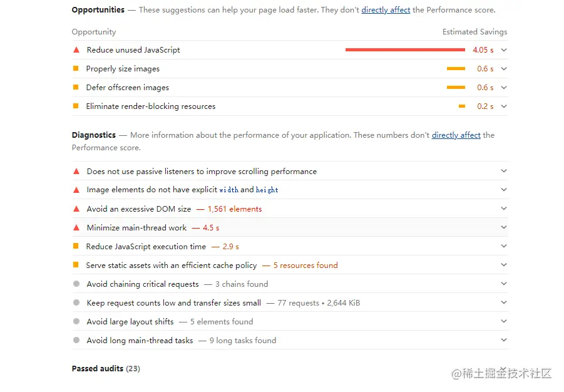Expand the Avoid long main-thread tasks chevron
The height and width of the screenshot is (392, 564).
click(504, 340)
